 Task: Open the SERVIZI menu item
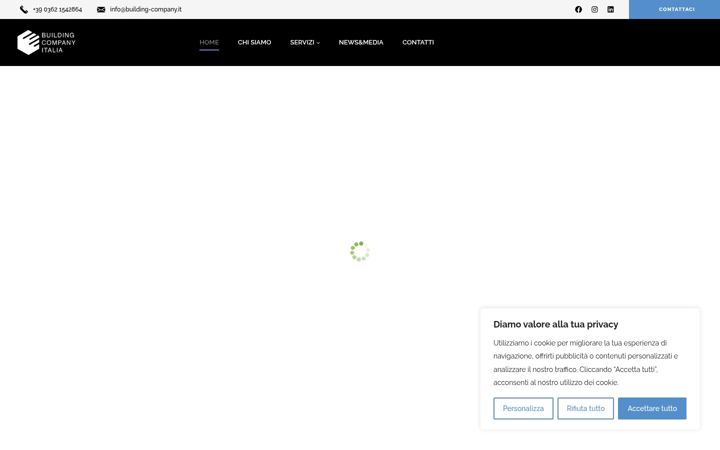(x=302, y=42)
